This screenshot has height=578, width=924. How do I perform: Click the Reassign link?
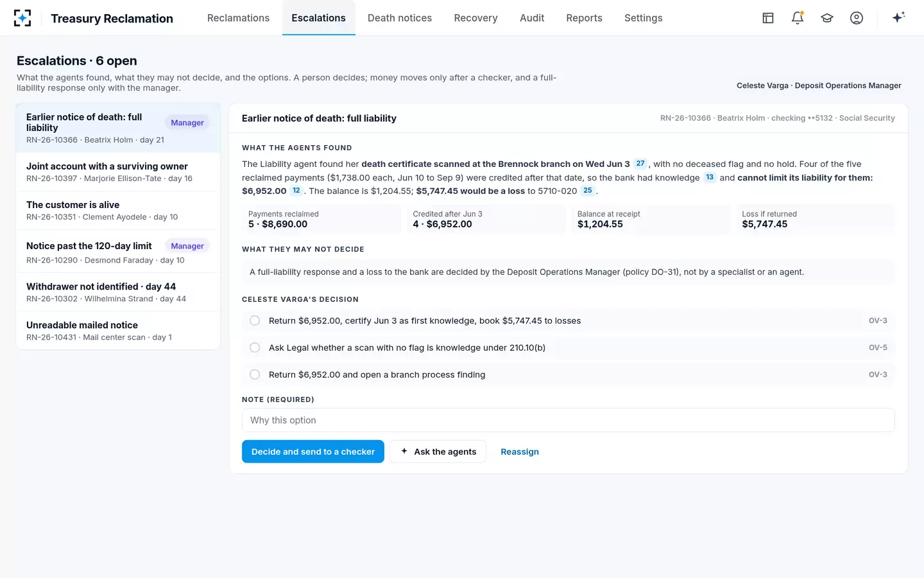[520, 451]
